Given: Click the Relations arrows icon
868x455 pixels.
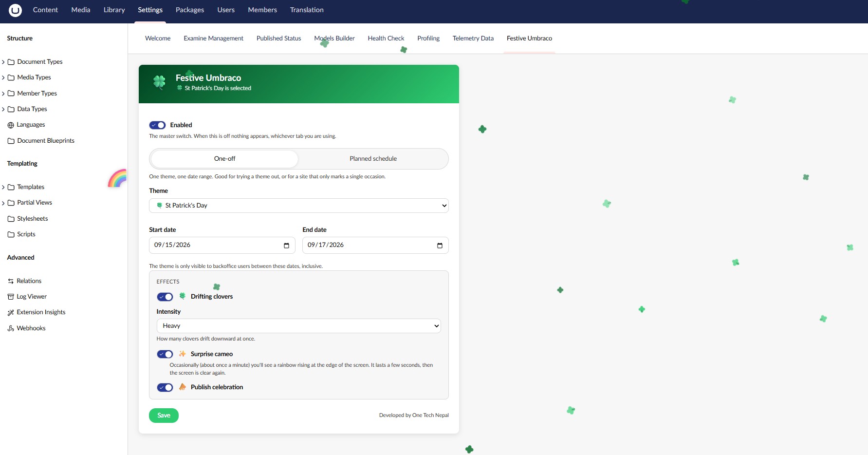Looking at the screenshot, I should pos(11,281).
